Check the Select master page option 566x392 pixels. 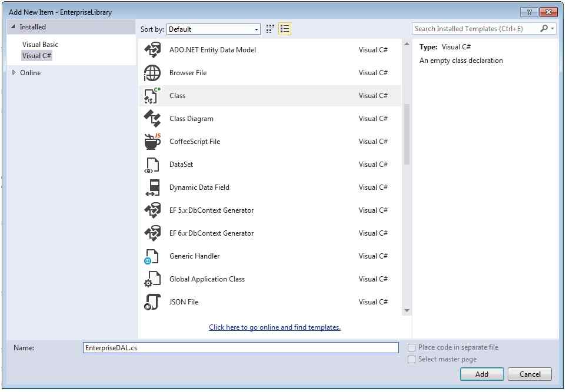411,359
